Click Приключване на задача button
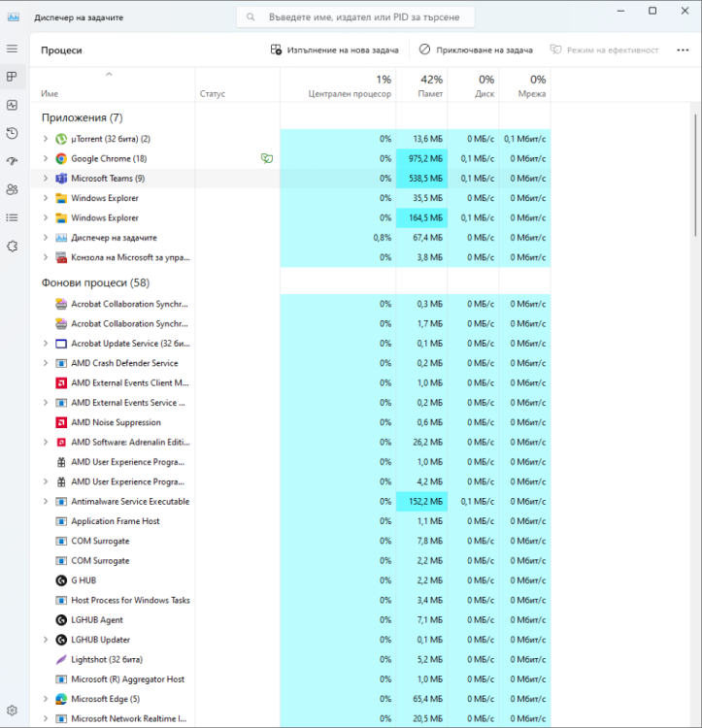 pyautogui.click(x=476, y=50)
